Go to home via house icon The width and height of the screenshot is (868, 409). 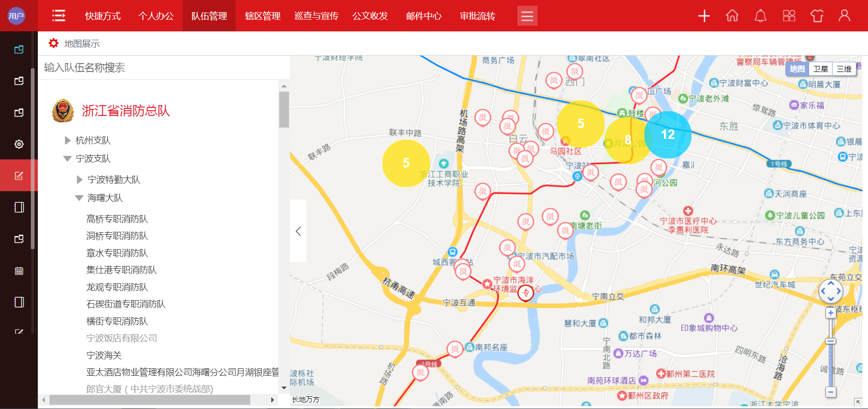click(732, 16)
